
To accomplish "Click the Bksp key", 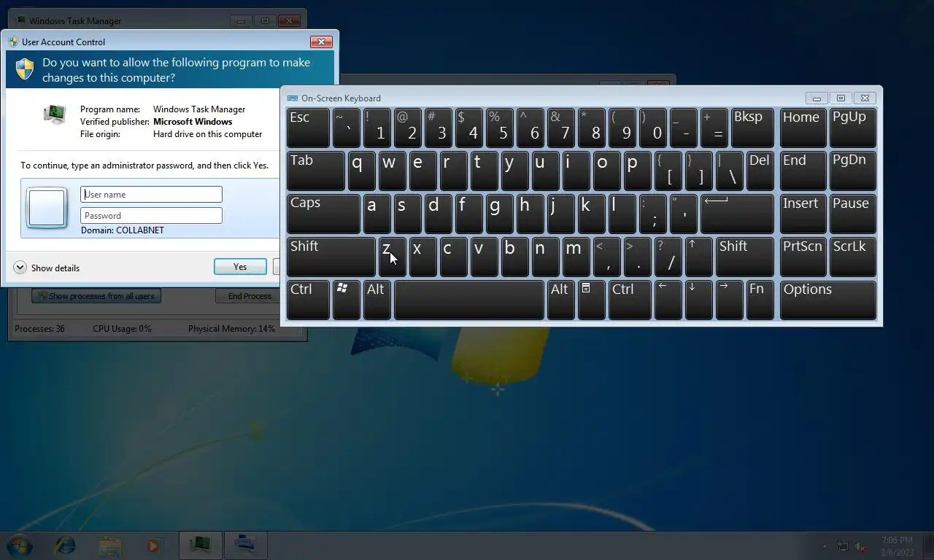I will 752,128.
